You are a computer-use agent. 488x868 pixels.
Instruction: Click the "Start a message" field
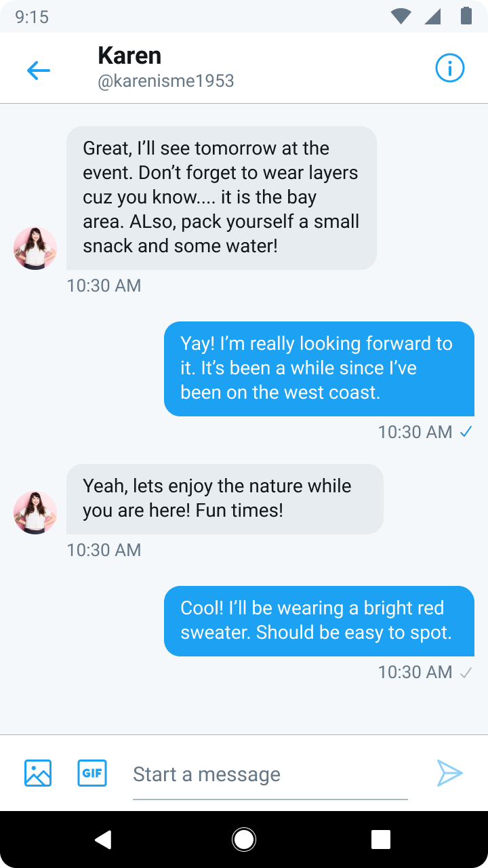pos(270,774)
